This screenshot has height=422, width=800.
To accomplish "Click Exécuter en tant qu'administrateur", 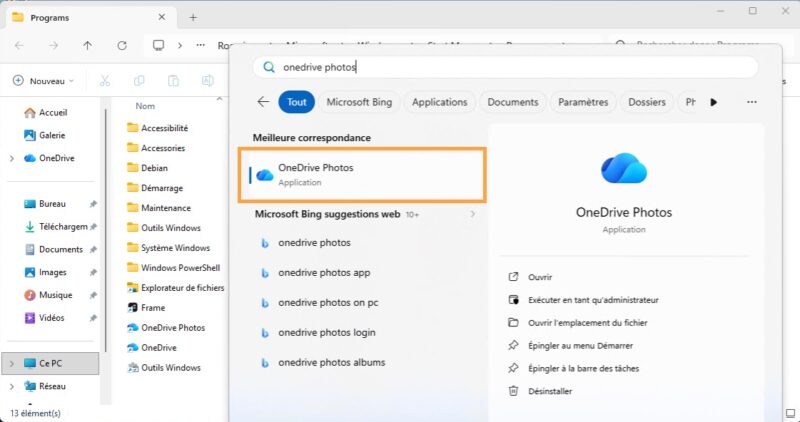I will click(x=593, y=300).
